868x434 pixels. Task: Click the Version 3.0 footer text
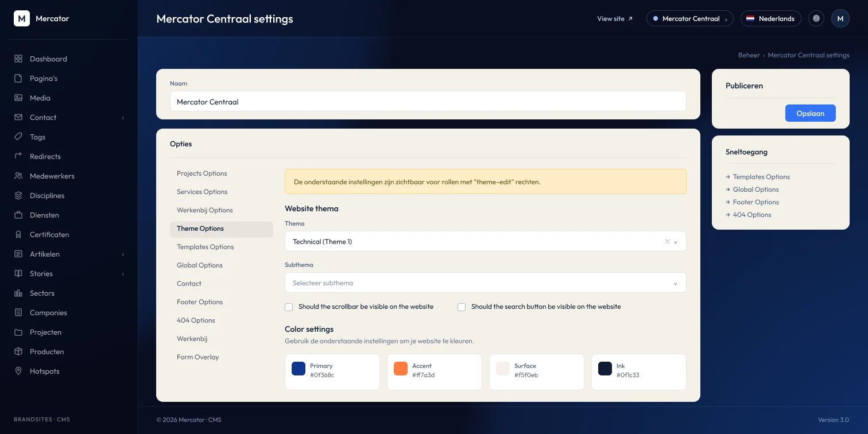click(834, 420)
